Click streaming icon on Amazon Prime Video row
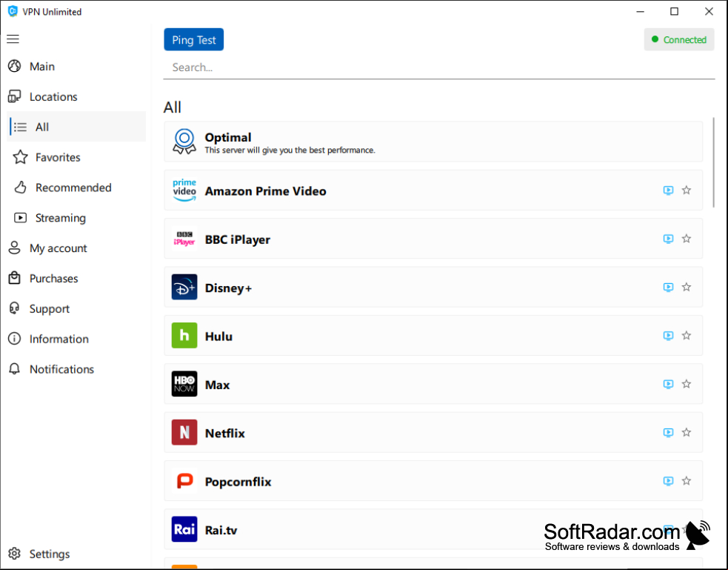The height and width of the screenshot is (570, 728). click(x=668, y=190)
